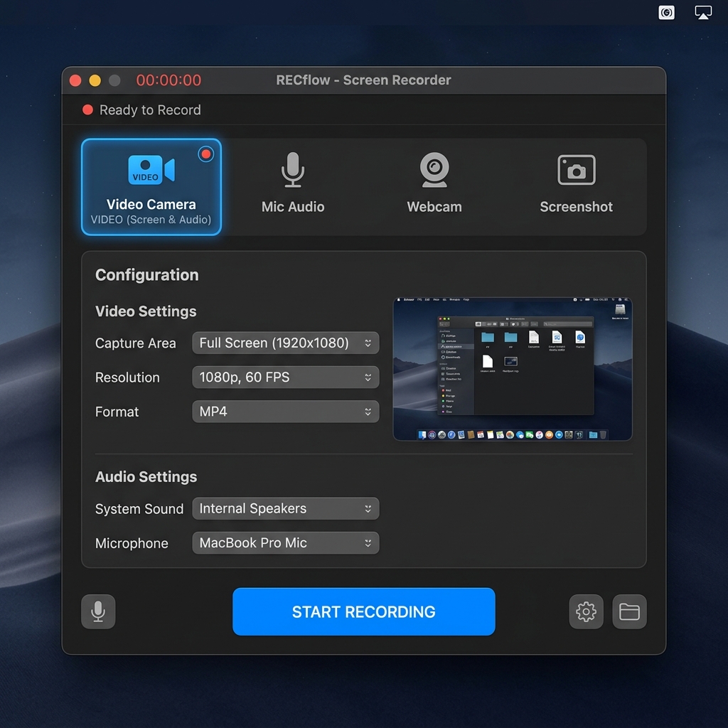Viewport: 728px width, 728px height.
Task: Click the Video Settings heading
Action: 146,311
